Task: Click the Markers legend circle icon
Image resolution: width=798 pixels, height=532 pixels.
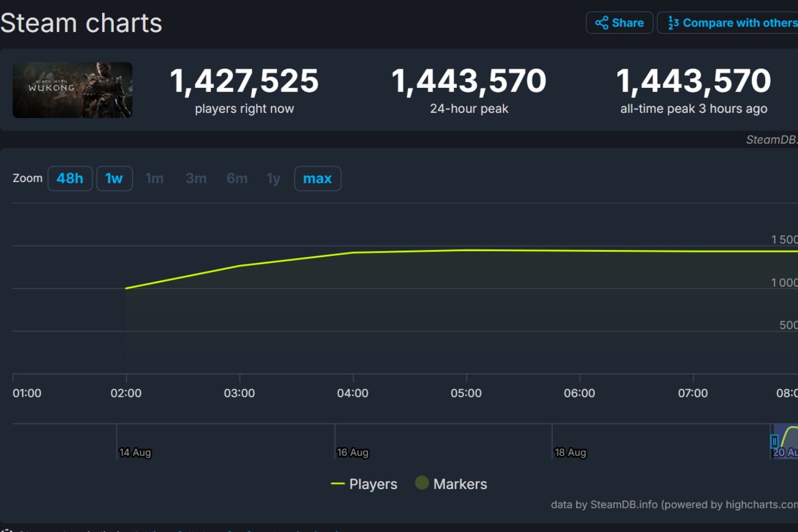Action: (x=422, y=483)
